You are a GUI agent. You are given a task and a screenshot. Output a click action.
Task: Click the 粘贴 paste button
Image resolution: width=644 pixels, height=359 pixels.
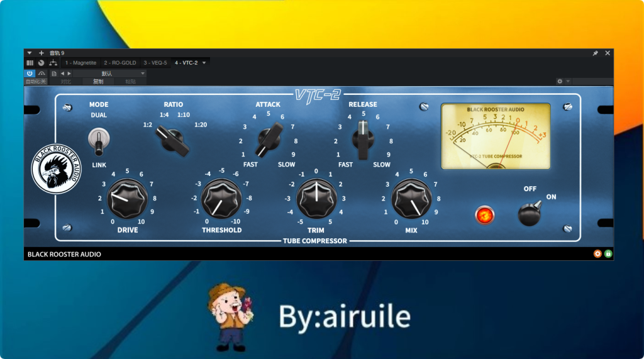[x=130, y=81]
